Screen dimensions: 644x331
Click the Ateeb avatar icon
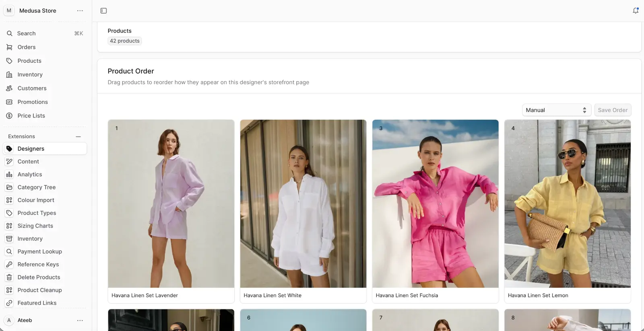click(x=9, y=320)
